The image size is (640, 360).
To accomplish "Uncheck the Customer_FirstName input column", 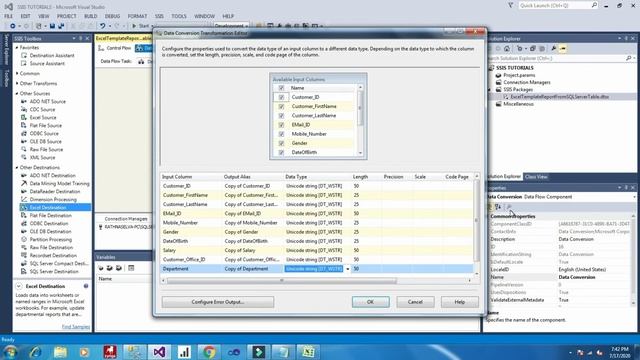I will click(281, 107).
